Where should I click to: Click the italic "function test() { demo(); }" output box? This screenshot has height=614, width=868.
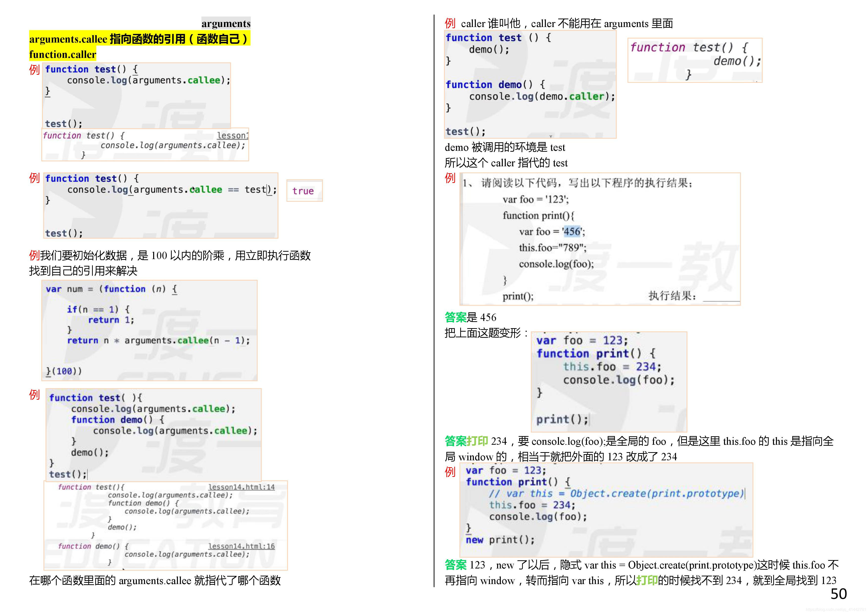click(x=695, y=60)
